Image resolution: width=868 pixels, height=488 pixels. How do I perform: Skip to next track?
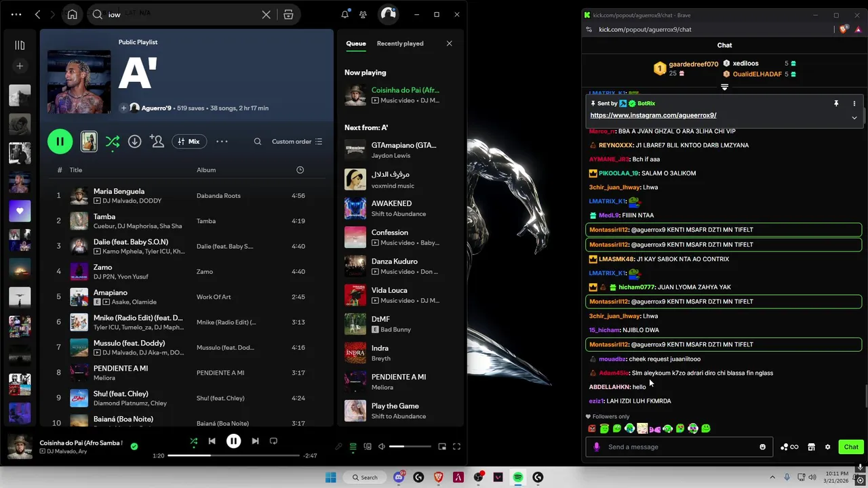point(255,441)
